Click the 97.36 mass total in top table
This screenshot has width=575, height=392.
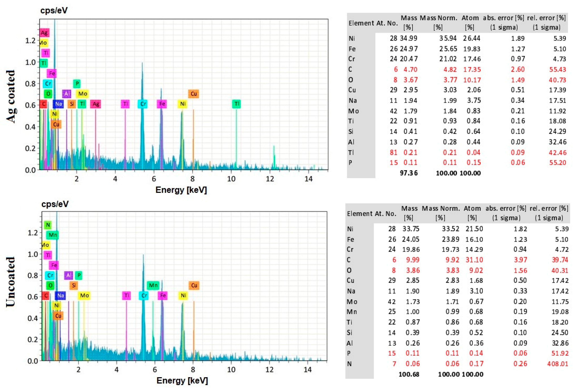click(409, 173)
